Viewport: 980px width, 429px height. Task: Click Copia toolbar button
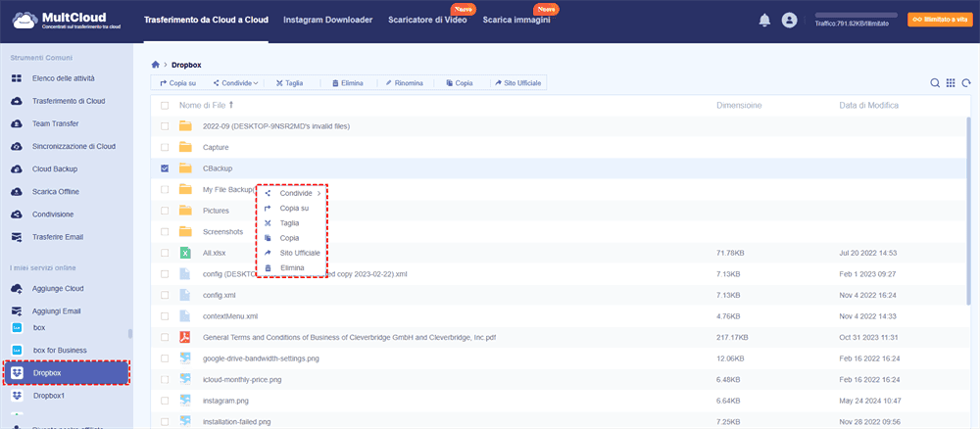[x=460, y=83]
